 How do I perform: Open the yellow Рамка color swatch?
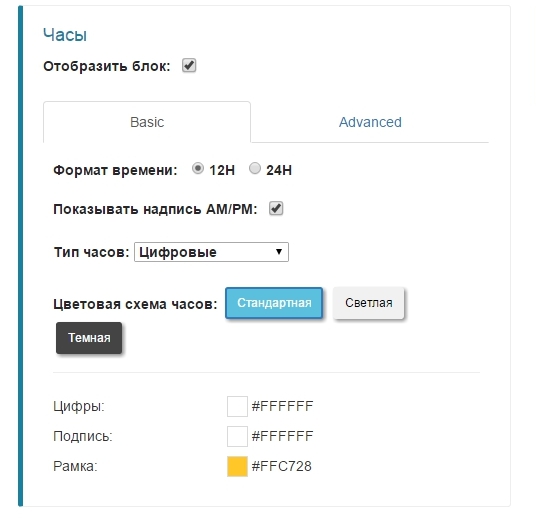point(237,466)
